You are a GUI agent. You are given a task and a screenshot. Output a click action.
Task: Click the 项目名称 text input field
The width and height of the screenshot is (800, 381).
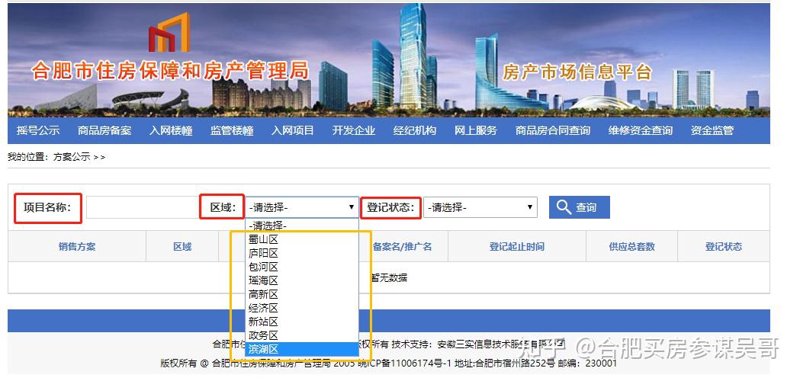coord(142,208)
